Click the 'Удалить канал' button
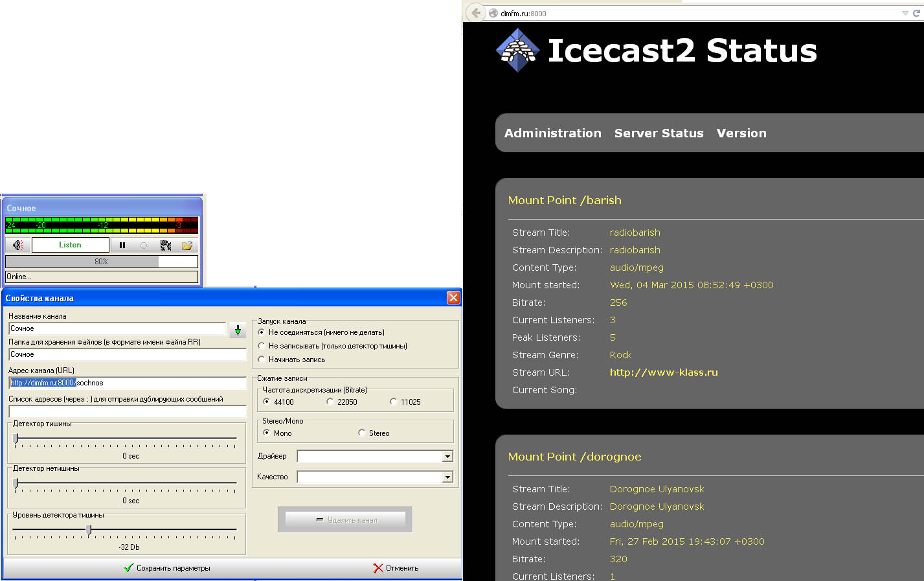924x581 pixels. [345, 520]
